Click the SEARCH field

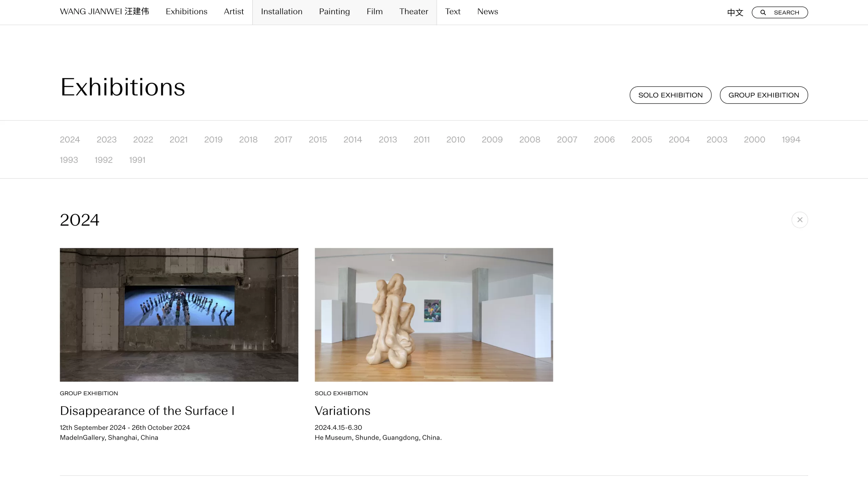coord(780,13)
